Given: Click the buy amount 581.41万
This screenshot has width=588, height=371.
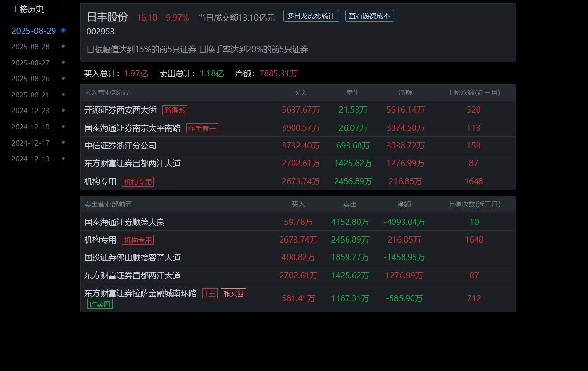Looking at the screenshot, I should click(298, 298).
